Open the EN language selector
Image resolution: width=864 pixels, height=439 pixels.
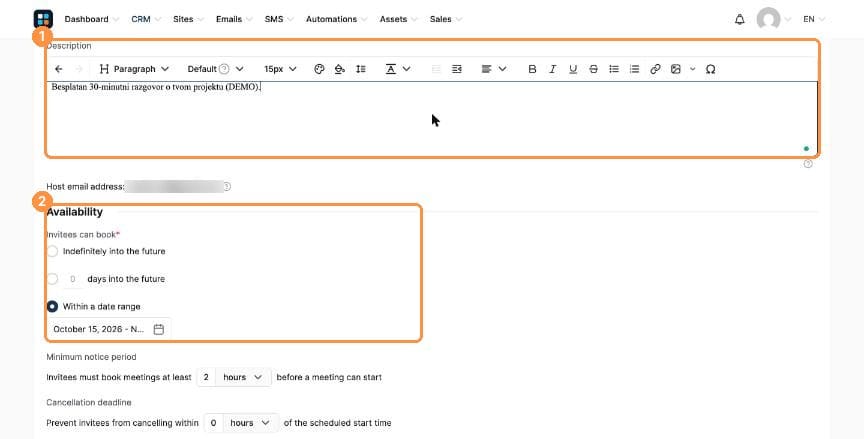click(813, 19)
